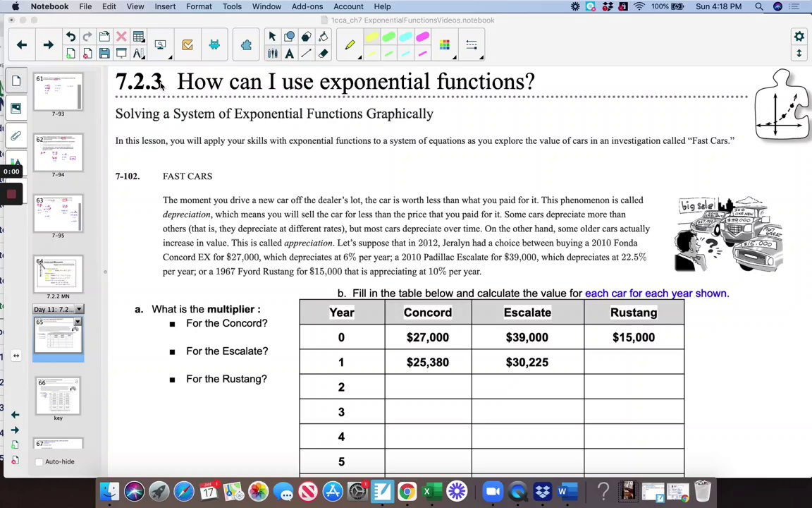The image size is (812, 508).
Task: Choose the Line tool
Action: [307, 53]
